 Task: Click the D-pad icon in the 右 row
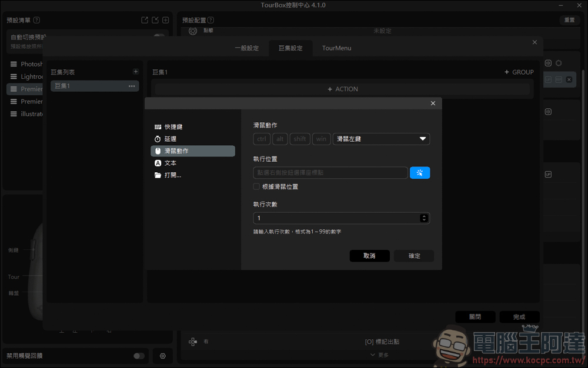193,342
